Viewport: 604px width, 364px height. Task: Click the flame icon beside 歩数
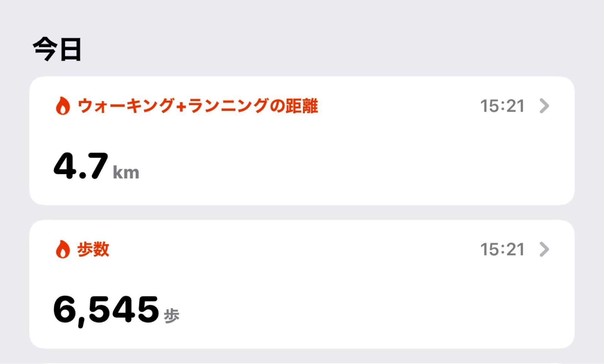[x=63, y=249]
